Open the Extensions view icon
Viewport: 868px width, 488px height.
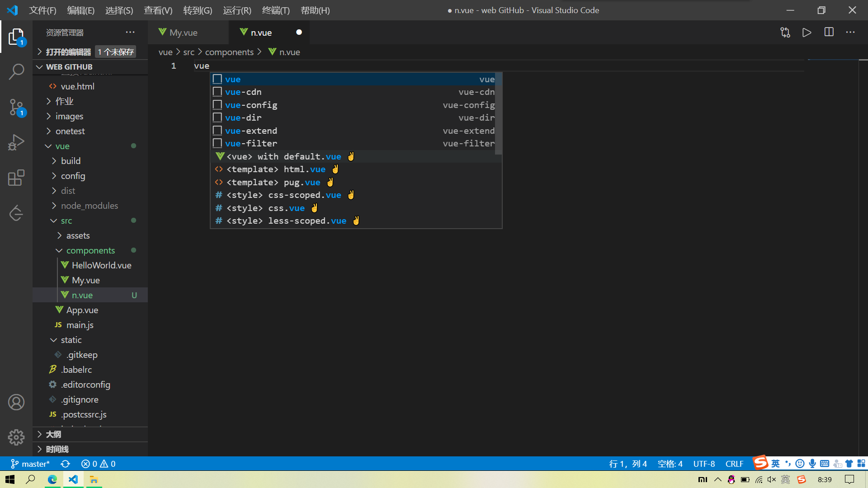click(16, 178)
